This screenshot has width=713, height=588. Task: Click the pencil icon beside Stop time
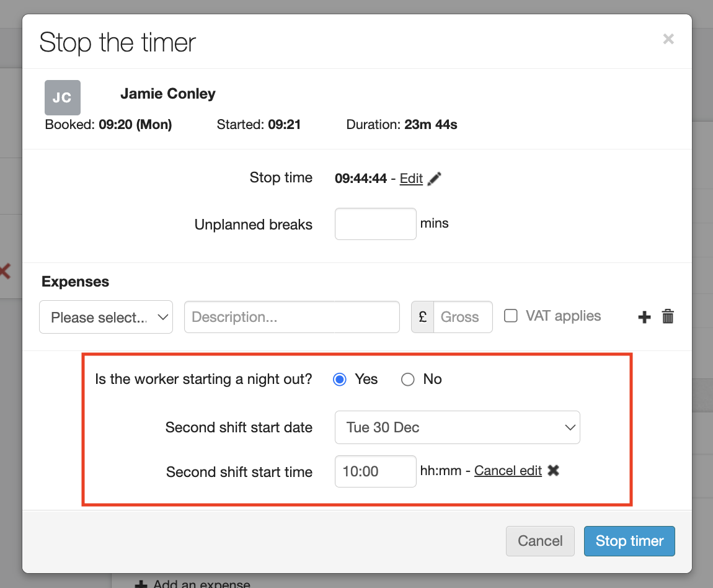[x=435, y=179]
